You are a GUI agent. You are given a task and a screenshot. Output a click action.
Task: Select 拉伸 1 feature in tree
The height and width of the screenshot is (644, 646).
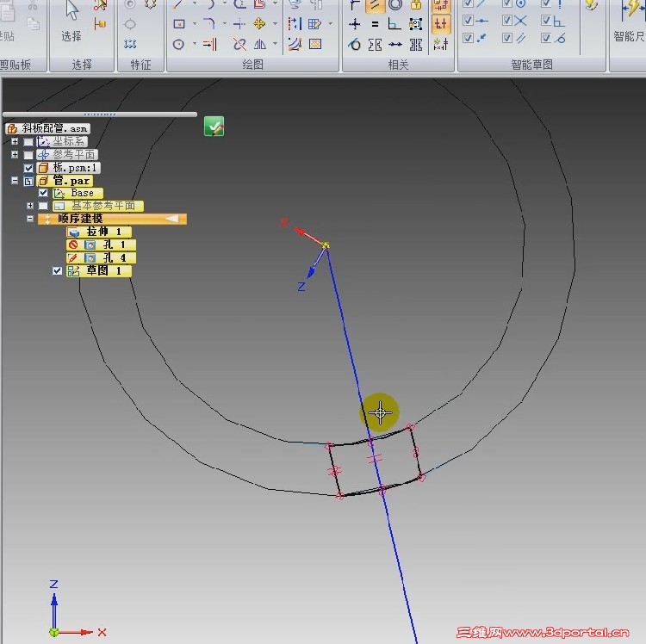(x=99, y=232)
